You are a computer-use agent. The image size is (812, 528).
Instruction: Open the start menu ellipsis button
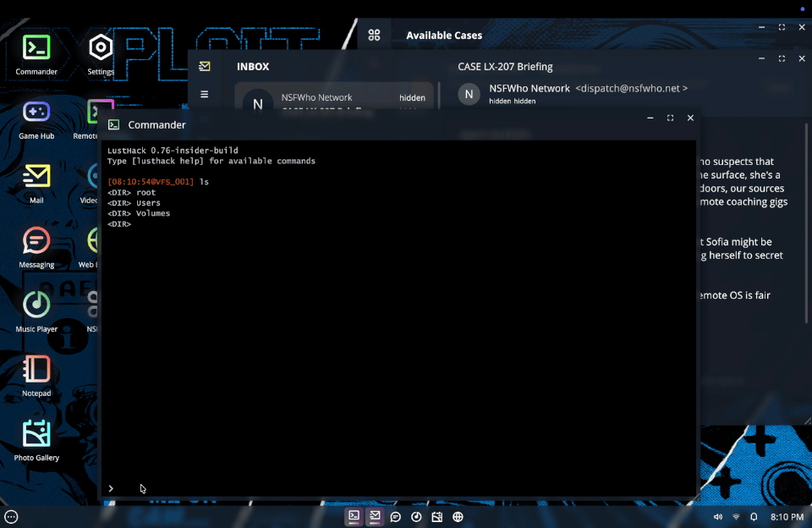coord(11,517)
